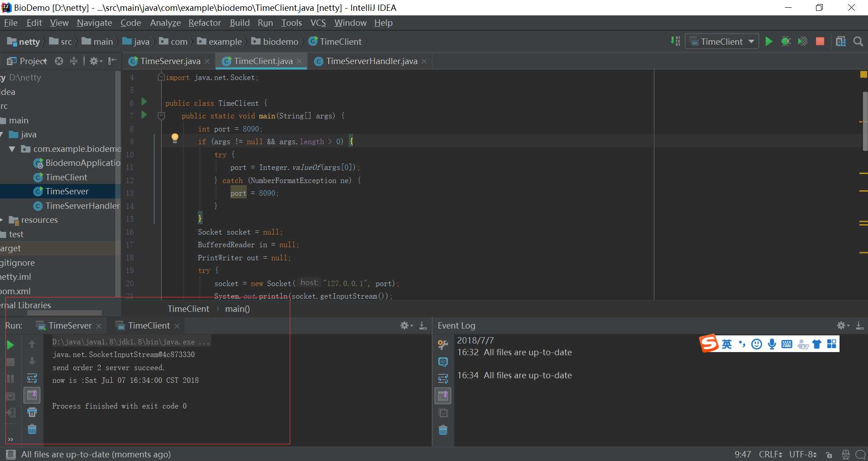This screenshot has height=461, width=868.
Task: Open the TimeClient run configuration dropdown
Action: pos(722,42)
